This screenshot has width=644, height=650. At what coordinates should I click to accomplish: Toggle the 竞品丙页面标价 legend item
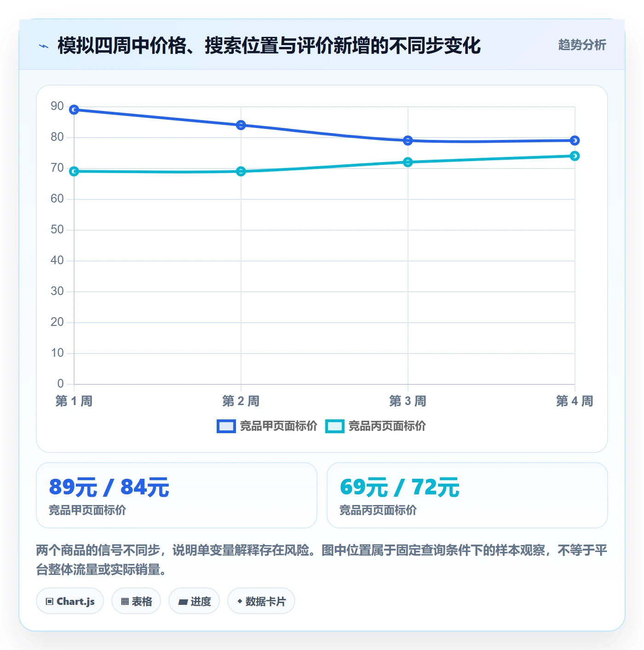point(375,426)
